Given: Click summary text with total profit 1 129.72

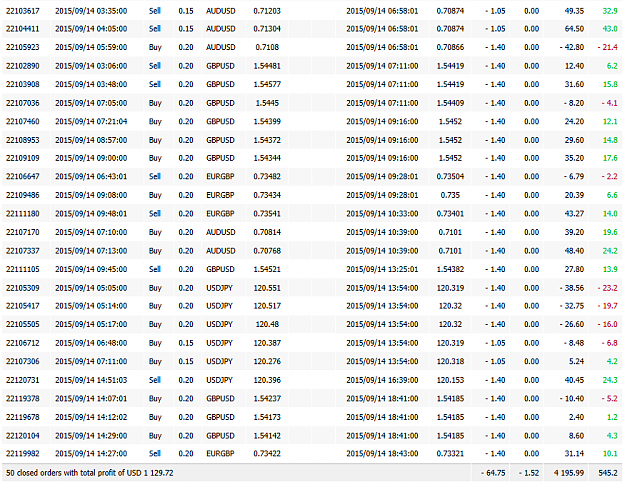Looking at the screenshot, I should pyautogui.click(x=90, y=473).
